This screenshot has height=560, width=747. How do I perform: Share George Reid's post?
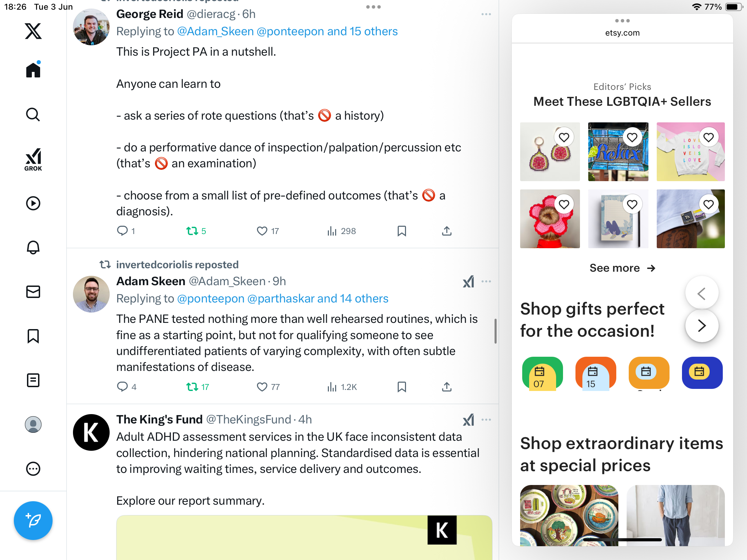447,231
